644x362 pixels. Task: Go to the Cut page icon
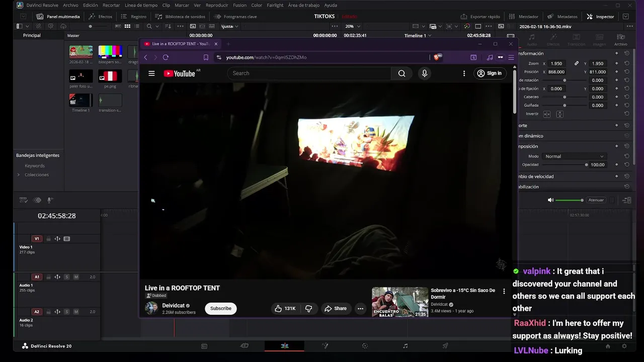(245, 346)
